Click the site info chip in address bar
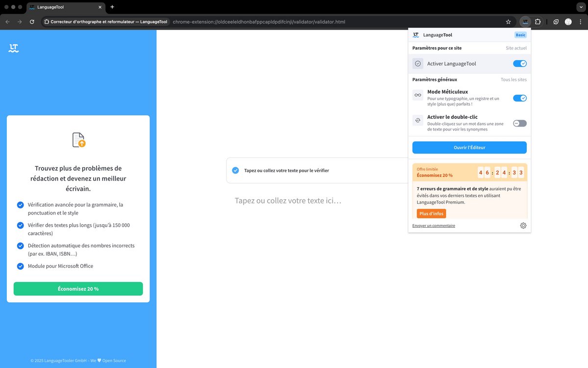The image size is (588, 368). point(106,22)
